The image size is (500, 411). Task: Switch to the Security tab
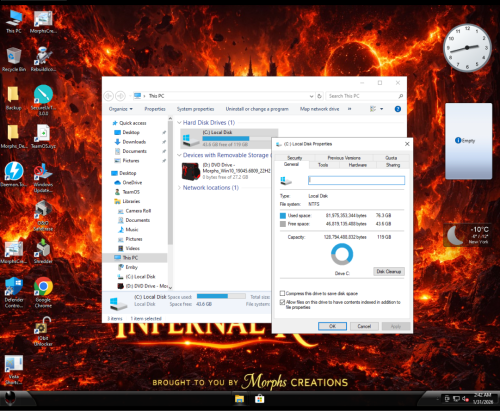pos(295,158)
